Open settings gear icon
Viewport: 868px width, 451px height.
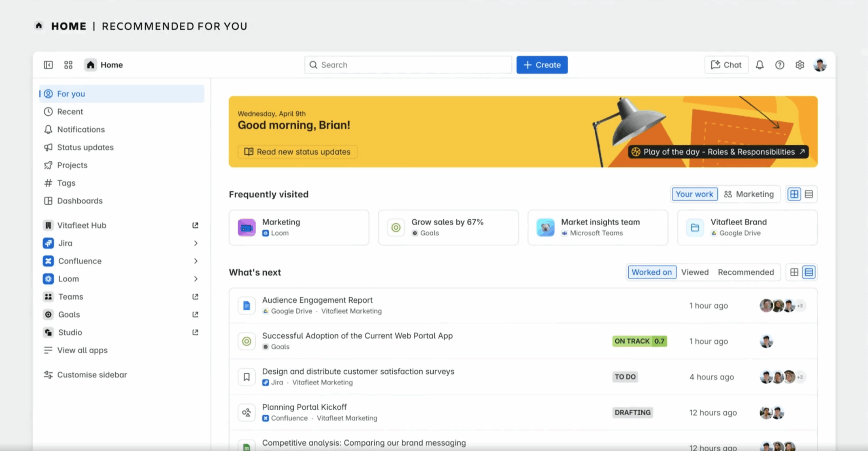click(x=800, y=65)
